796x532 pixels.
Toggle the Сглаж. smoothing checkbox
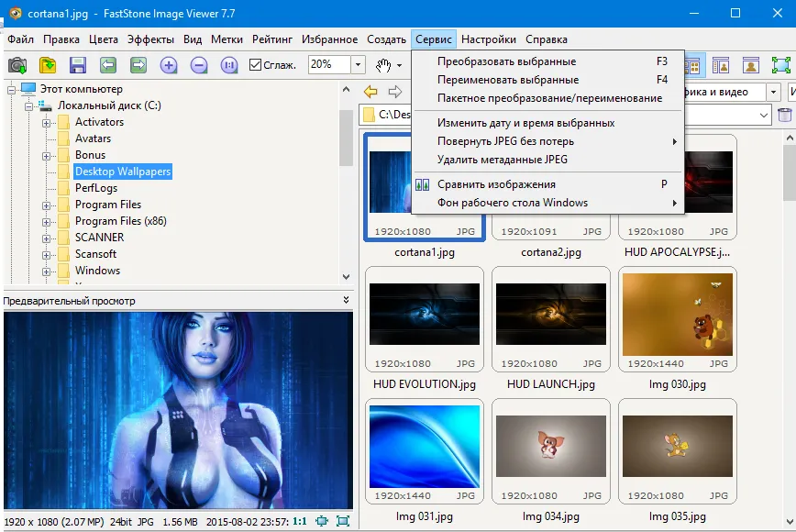click(x=255, y=65)
